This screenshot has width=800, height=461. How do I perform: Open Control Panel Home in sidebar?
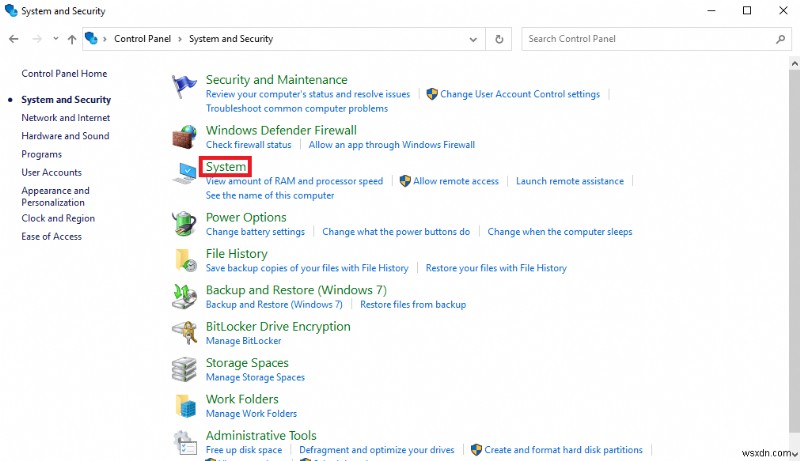pos(64,73)
